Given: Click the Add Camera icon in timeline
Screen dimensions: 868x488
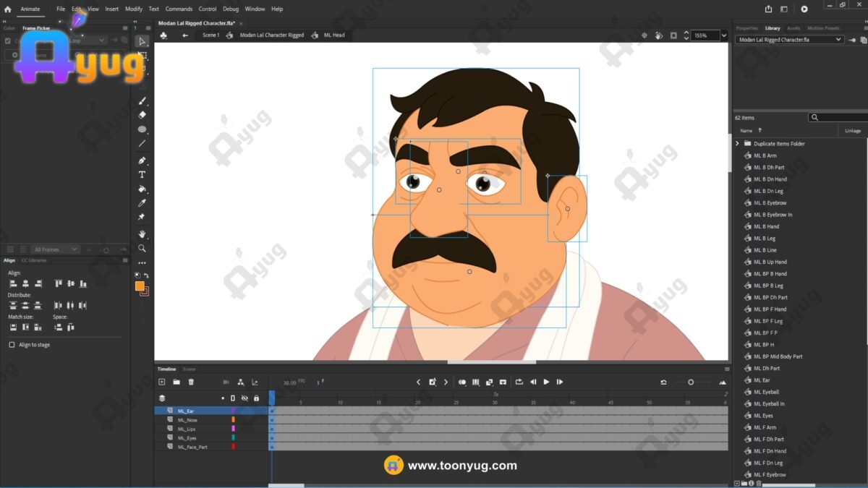Looking at the screenshot, I should 226,382.
